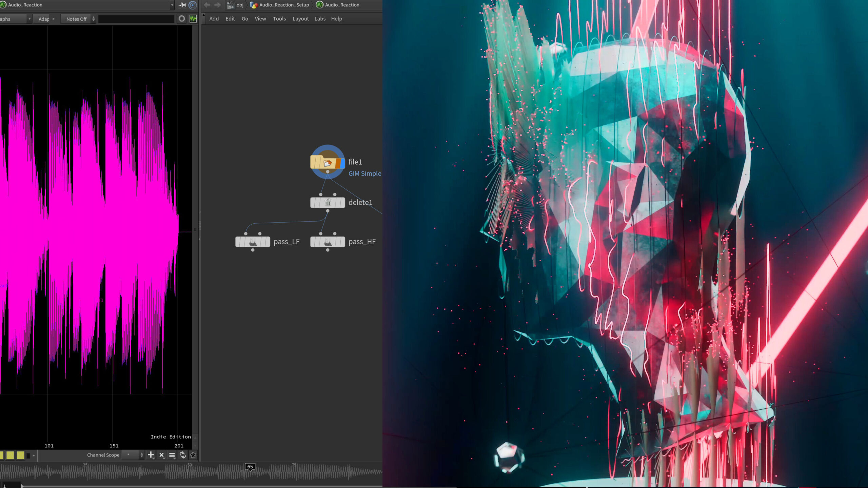Select the delete1 node
Viewport: 868px width, 488px height.
[x=328, y=203]
